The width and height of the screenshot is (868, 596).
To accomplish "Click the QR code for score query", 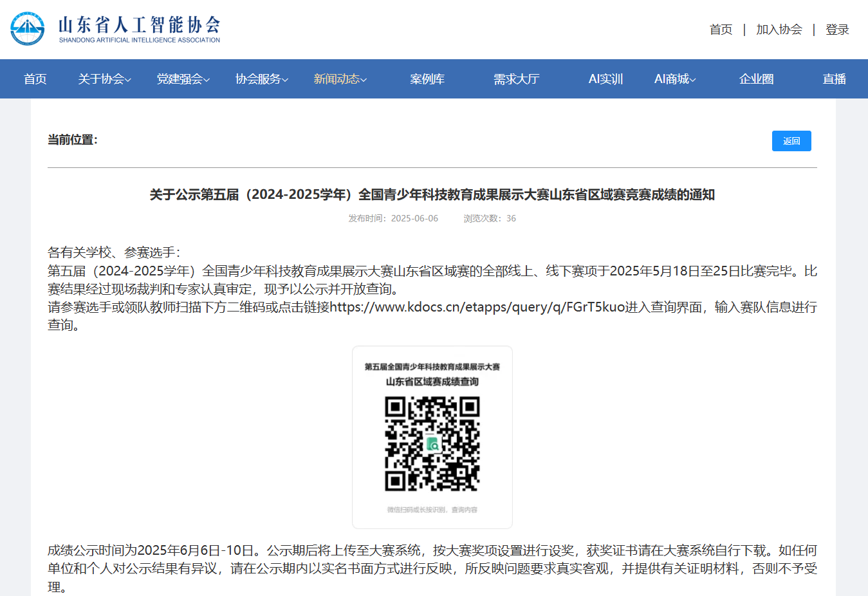I will 432,443.
